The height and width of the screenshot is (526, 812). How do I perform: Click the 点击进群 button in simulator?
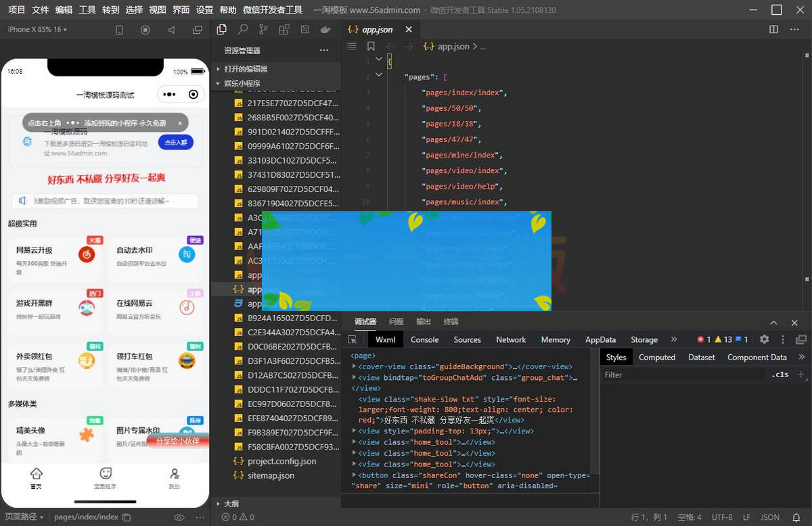tap(176, 142)
